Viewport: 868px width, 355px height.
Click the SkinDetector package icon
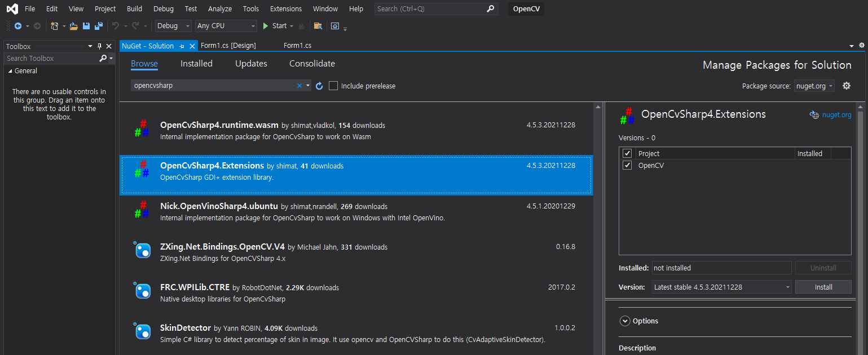[142, 331]
